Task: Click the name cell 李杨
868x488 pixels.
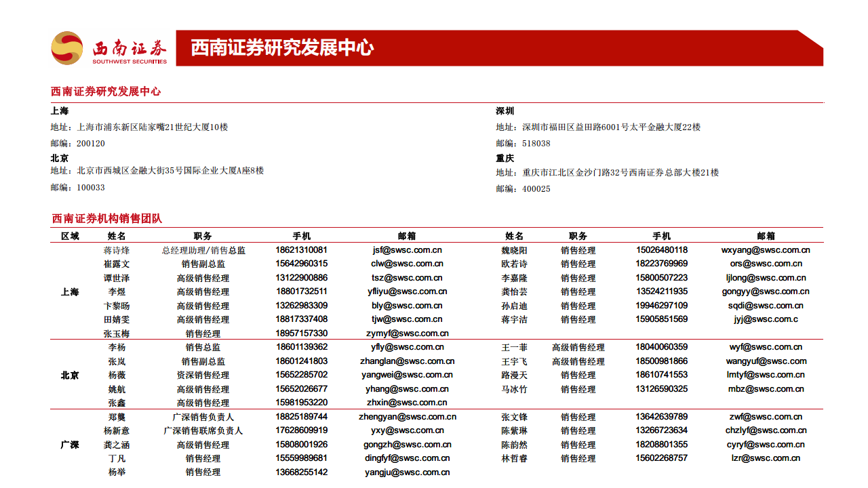Action: 117,347
